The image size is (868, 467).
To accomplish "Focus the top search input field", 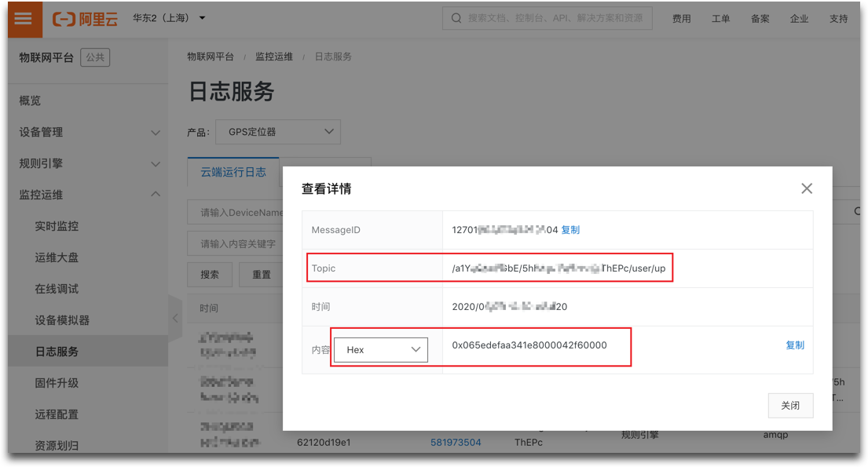I will click(548, 18).
